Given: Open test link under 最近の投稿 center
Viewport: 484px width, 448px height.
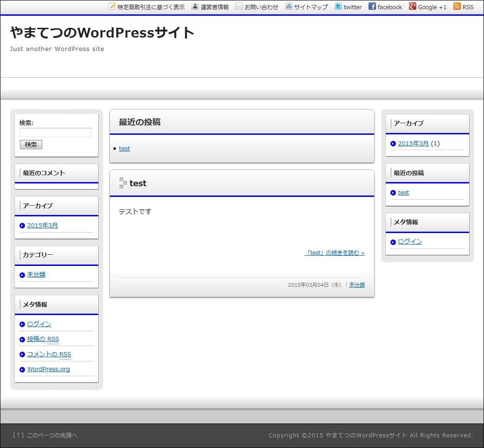Looking at the screenshot, I should click(x=124, y=148).
